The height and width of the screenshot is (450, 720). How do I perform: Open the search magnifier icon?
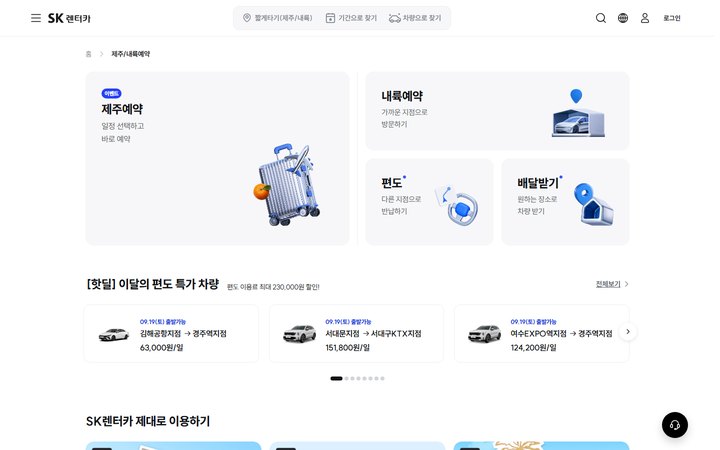[x=601, y=18]
